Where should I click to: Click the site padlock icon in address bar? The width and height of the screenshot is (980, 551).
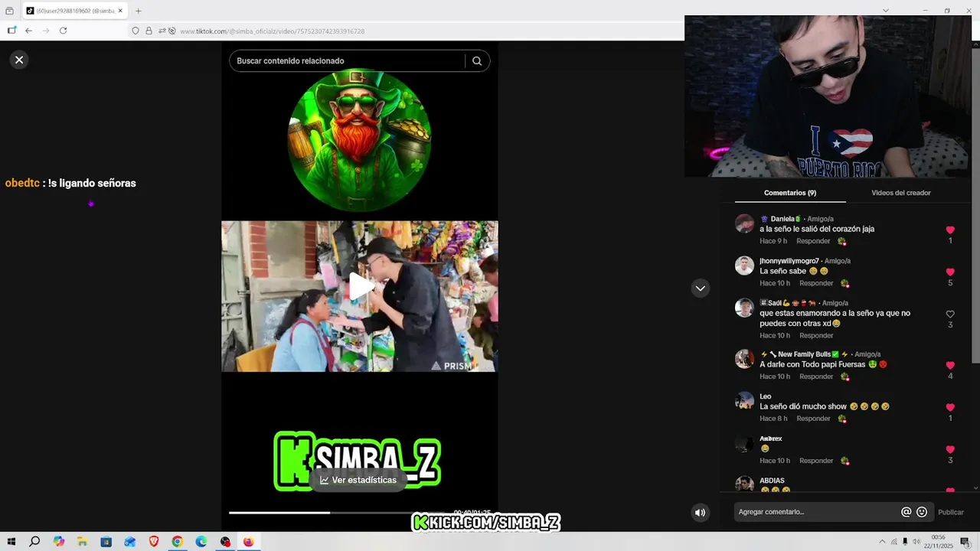tap(149, 31)
